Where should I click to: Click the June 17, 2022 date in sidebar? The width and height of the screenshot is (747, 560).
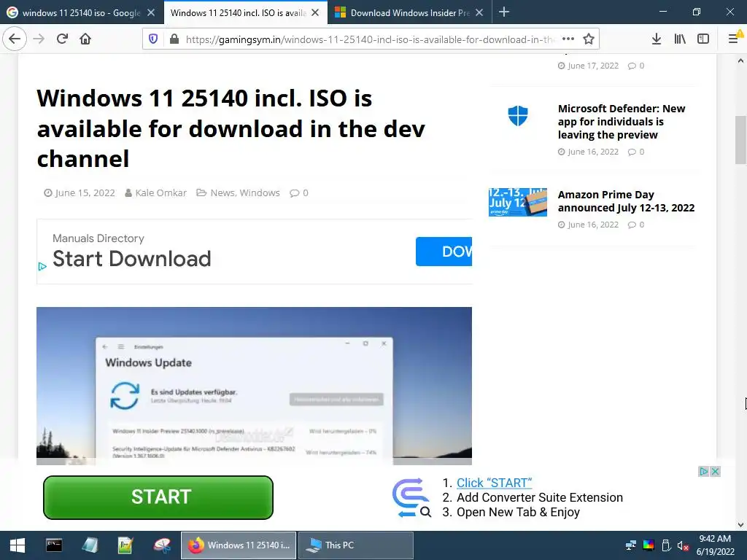click(592, 65)
